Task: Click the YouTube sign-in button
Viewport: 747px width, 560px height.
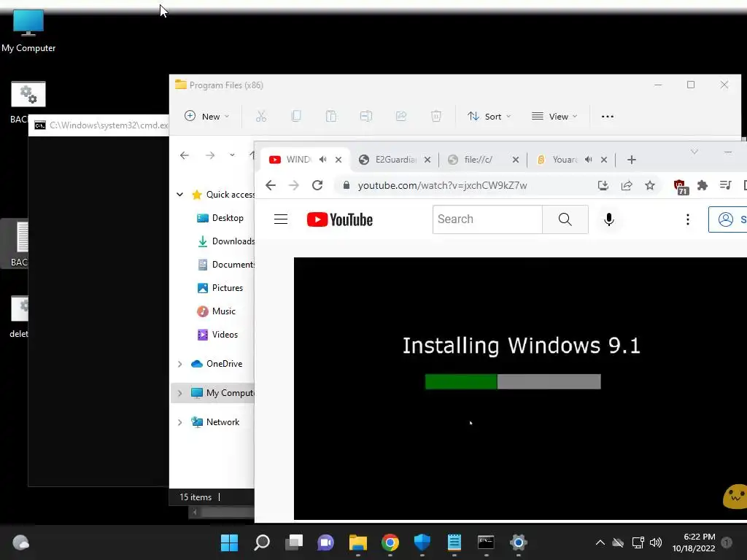Action: 728,219
